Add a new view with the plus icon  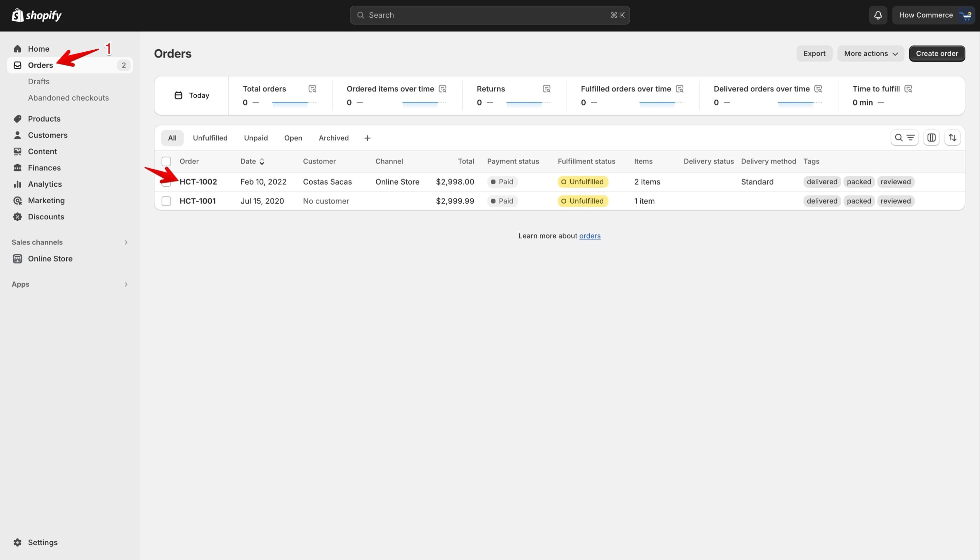(367, 138)
